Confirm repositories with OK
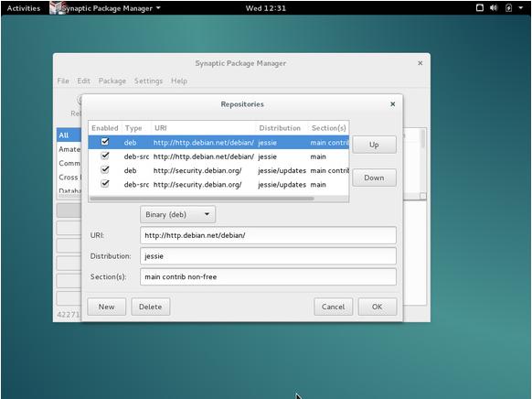Screen dimensions: 532x399 pyautogui.click(x=378, y=307)
